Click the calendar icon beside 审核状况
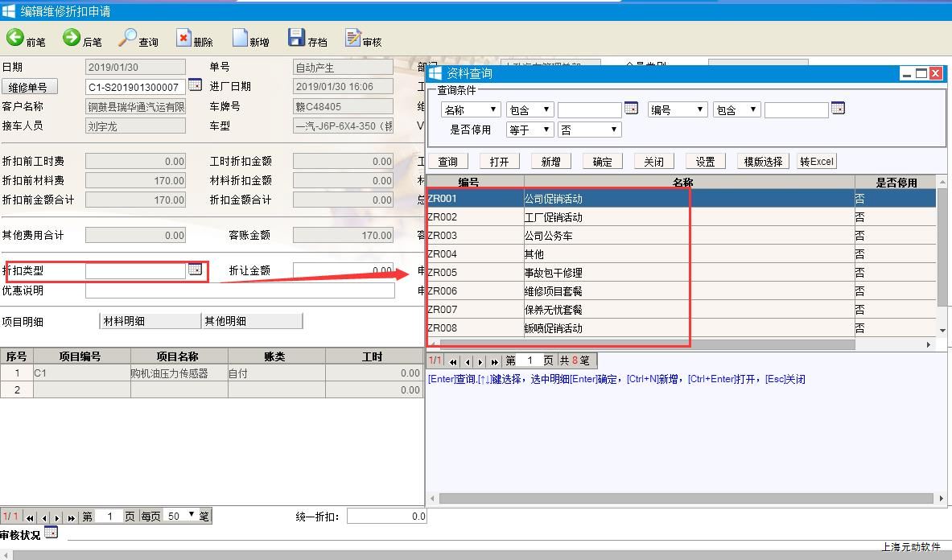 (x=51, y=533)
